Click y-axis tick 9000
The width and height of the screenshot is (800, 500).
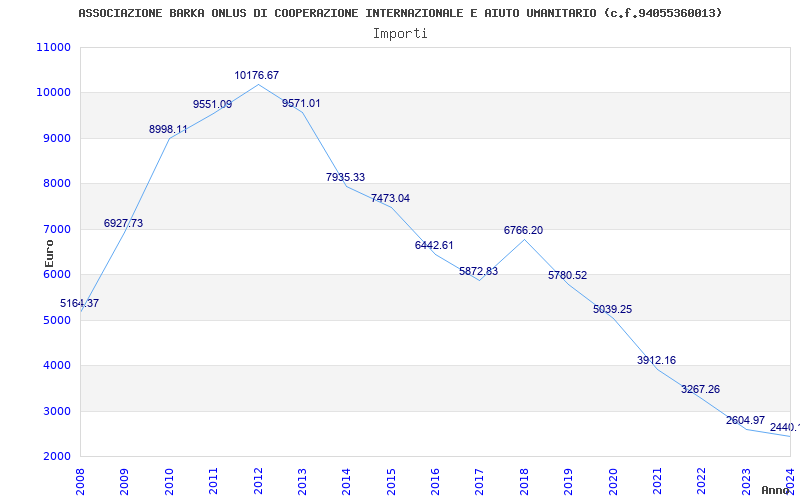tap(56, 138)
